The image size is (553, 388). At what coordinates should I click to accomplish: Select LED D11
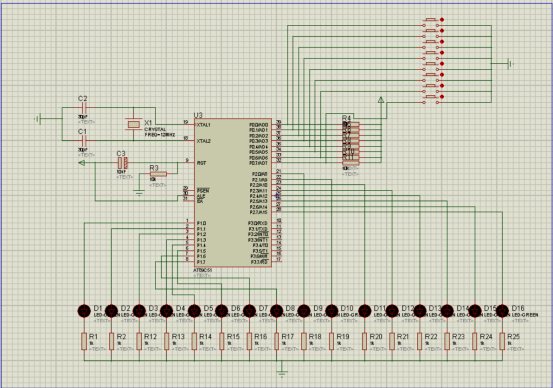point(365,311)
